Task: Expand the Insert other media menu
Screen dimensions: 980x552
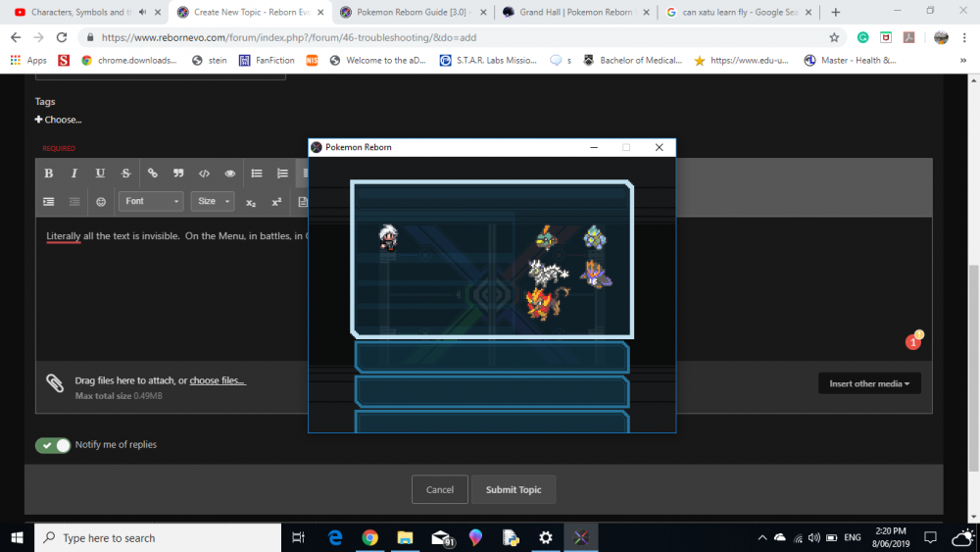Action: click(868, 383)
